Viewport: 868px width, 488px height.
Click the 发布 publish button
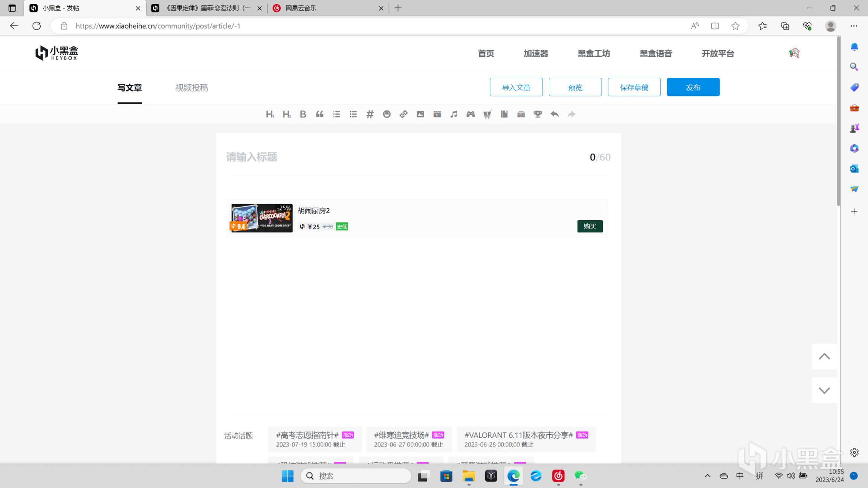coord(693,87)
